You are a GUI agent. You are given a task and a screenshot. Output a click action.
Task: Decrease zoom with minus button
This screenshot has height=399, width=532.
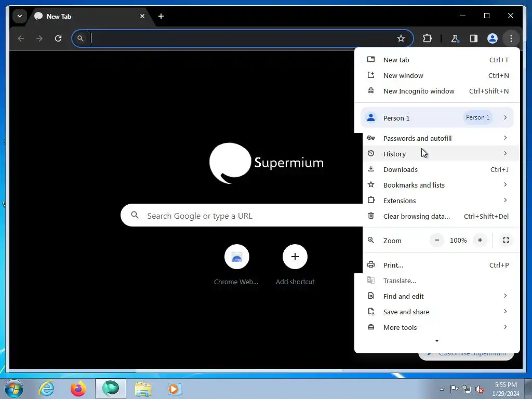[436, 240]
